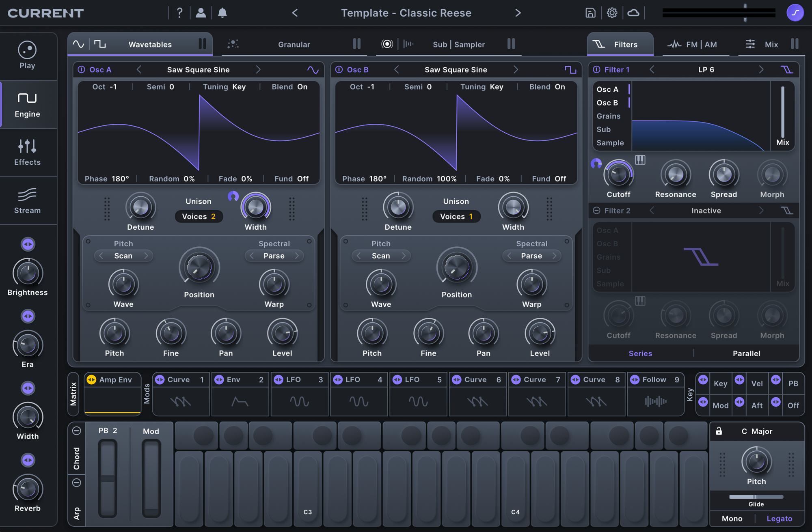
Task: Click the lock icon beside C Major
Action: pyautogui.click(x=719, y=431)
